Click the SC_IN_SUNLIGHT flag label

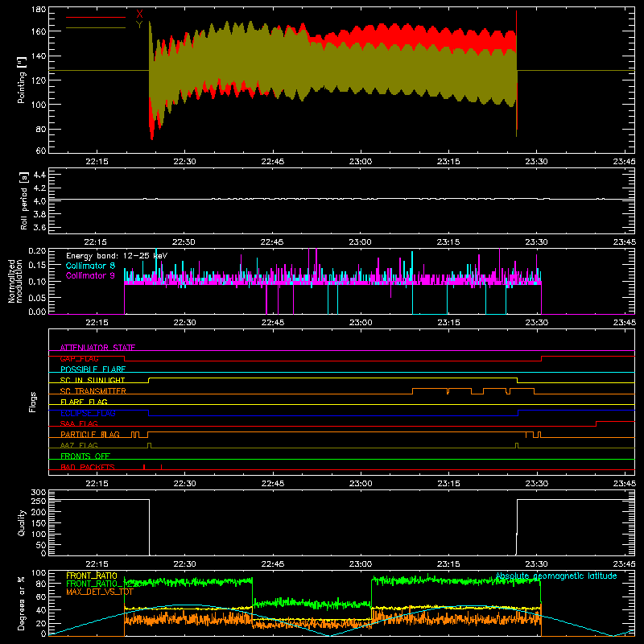93,380
